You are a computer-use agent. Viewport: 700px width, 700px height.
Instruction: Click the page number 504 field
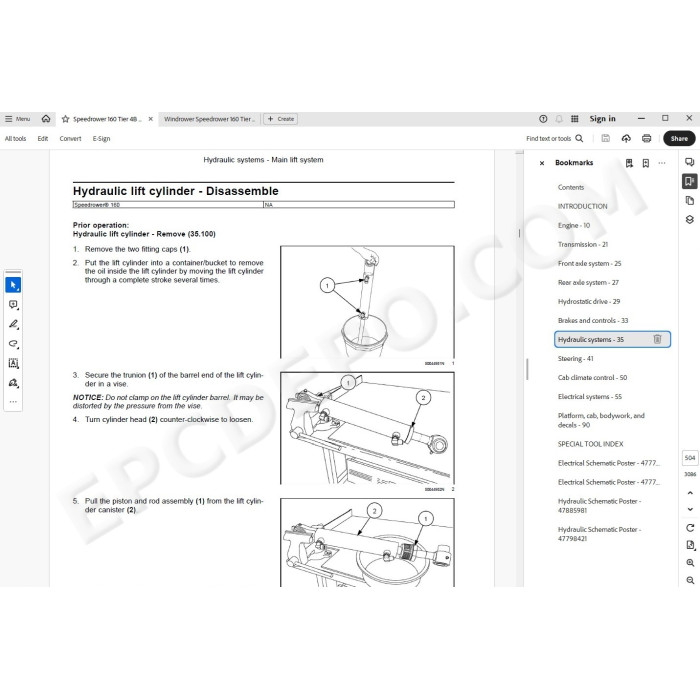pos(690,458)
